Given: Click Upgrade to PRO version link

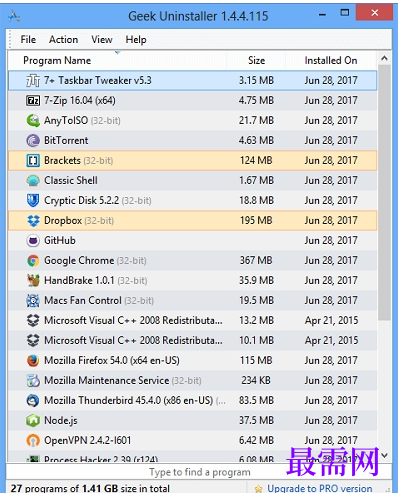Looking at the screenshot, I should pyautogui.click(x=319, y=488).
